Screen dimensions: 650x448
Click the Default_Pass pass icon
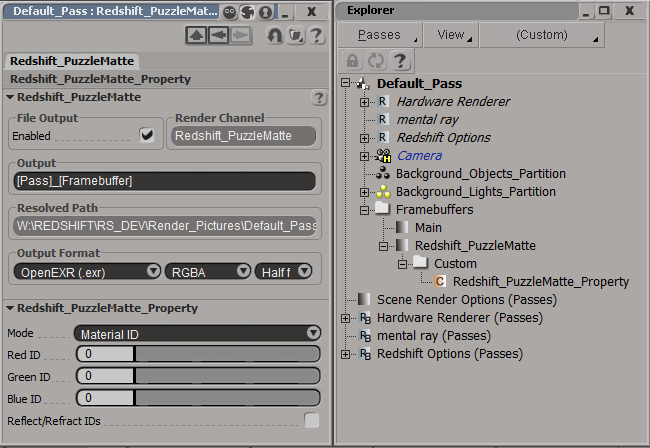[x=363, y=83]
